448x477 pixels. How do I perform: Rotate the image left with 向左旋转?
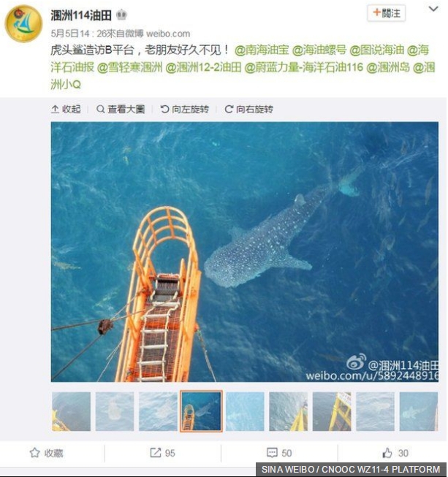coord(184,109)
